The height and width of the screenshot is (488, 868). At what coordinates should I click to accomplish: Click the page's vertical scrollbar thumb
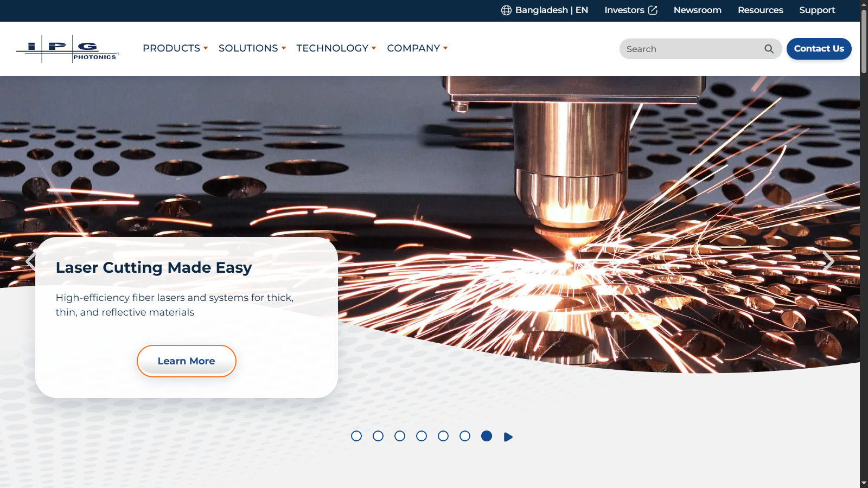(864, 41)
